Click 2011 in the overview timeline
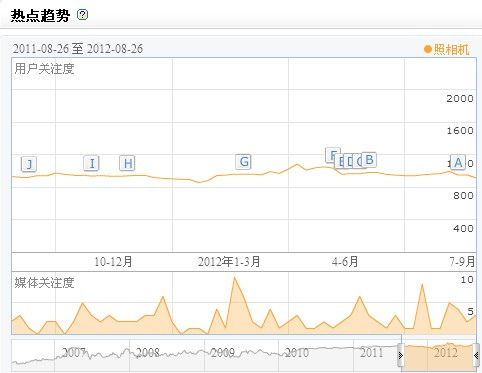 click(x=371, y=352)
